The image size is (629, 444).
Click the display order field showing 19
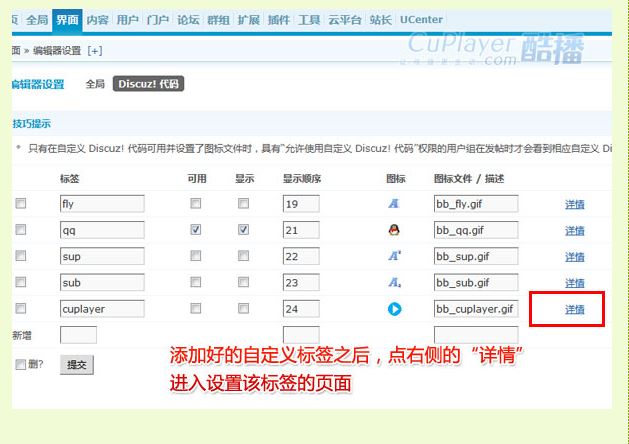pos(301,204)
